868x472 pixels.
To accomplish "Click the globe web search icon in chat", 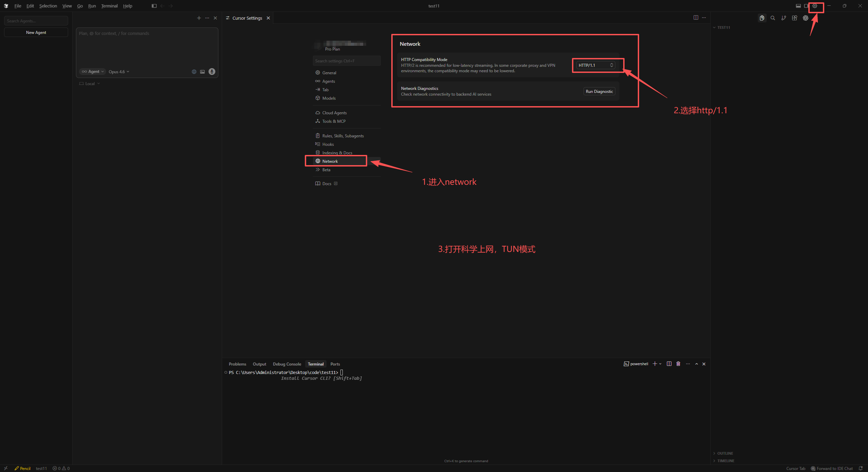I will (194, 72).
